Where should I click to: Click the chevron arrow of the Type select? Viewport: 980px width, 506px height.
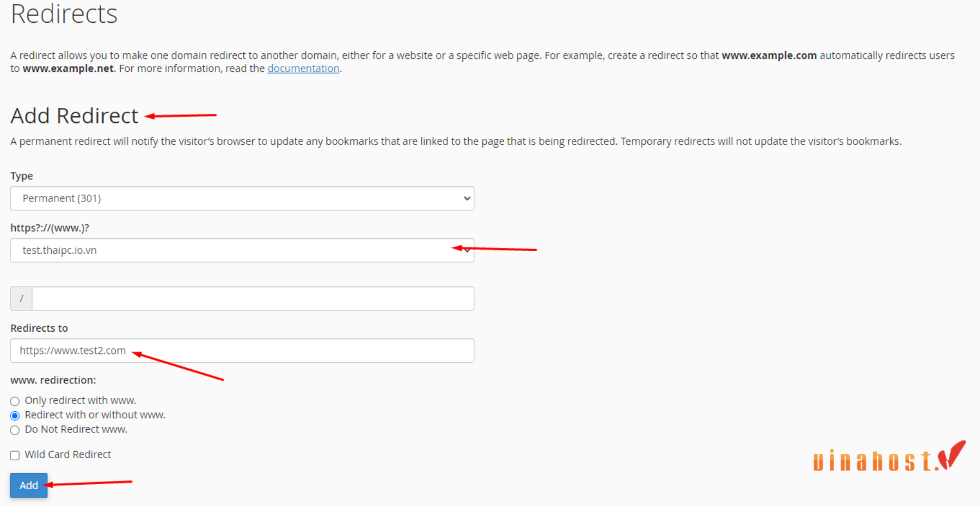pos(467,198)
